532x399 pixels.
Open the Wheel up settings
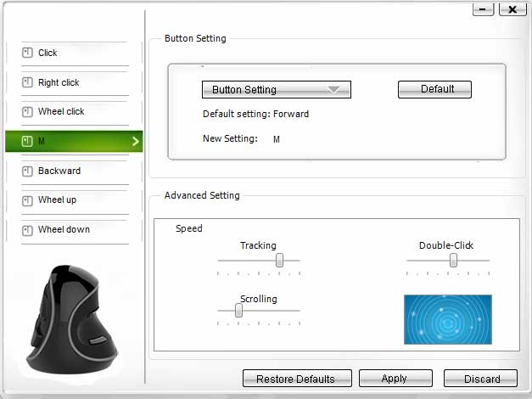pyautogui.click(x=75, y=201)
